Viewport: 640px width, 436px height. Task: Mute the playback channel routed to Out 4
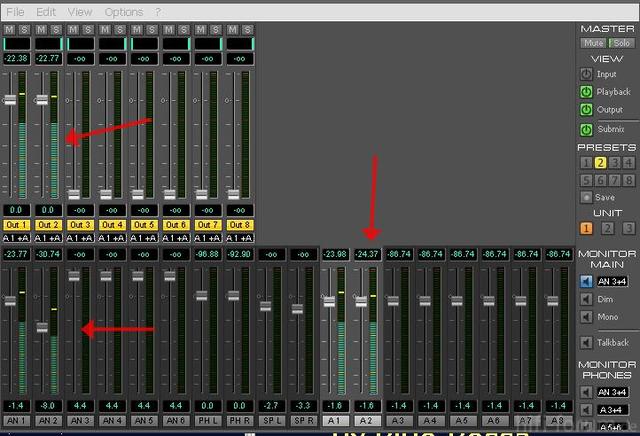click(105, 29)
